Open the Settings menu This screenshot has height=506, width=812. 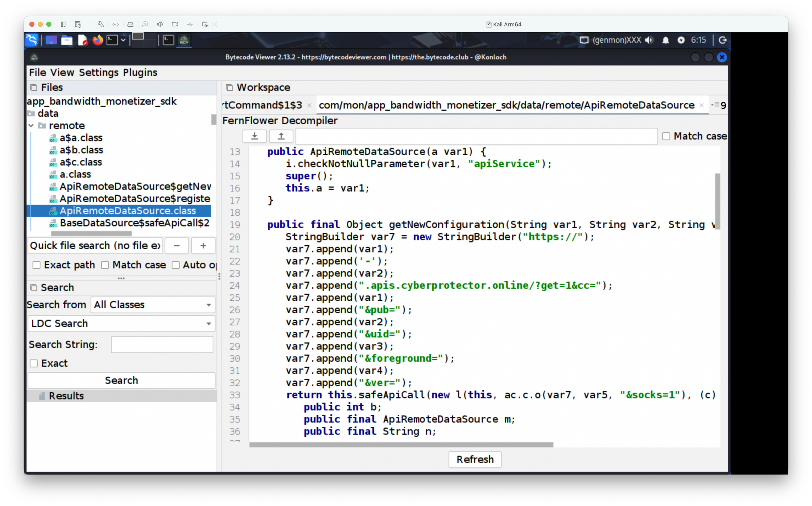99,73
